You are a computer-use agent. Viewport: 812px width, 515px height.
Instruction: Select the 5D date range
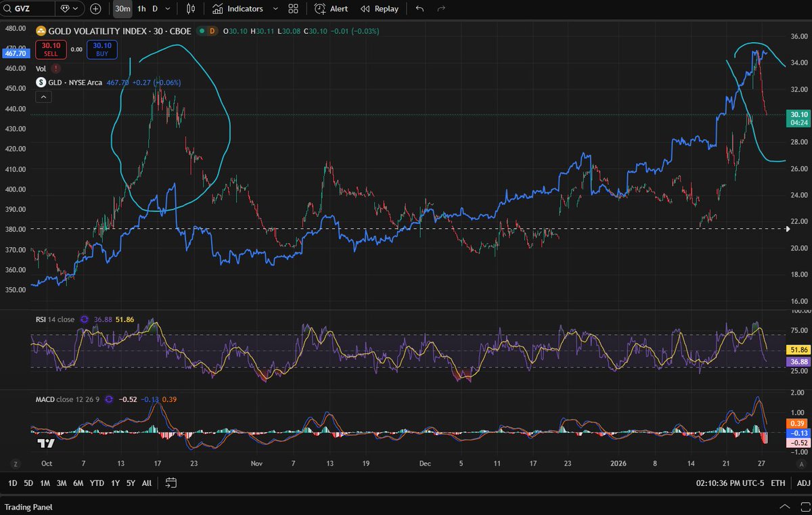(x=28, y=483)
